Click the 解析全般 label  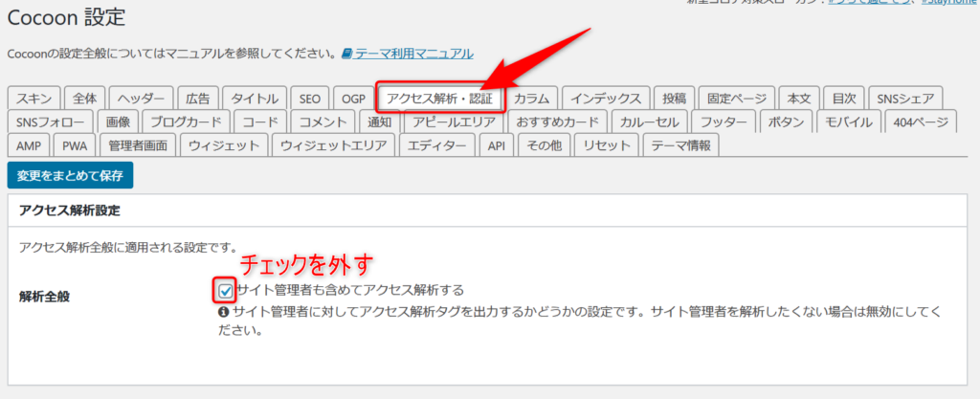click(44, 297)
